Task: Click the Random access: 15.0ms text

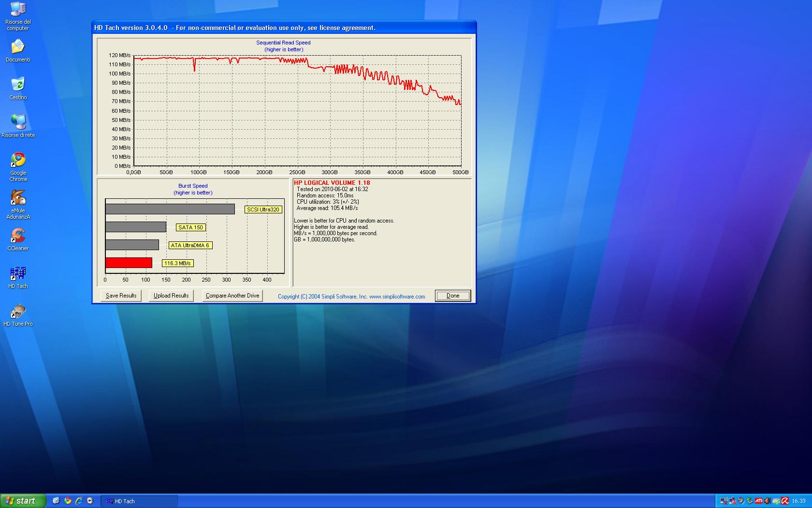Action: point(325,195)
